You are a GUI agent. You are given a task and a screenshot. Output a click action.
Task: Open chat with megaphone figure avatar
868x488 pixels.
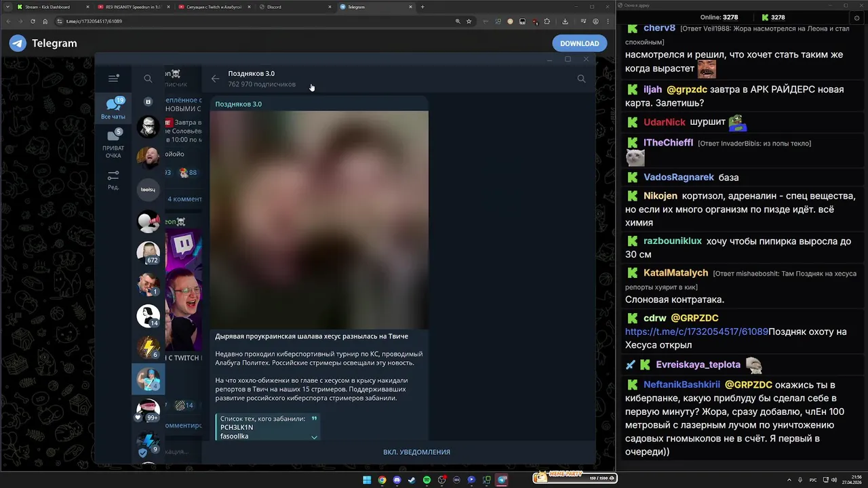point(149,221)
